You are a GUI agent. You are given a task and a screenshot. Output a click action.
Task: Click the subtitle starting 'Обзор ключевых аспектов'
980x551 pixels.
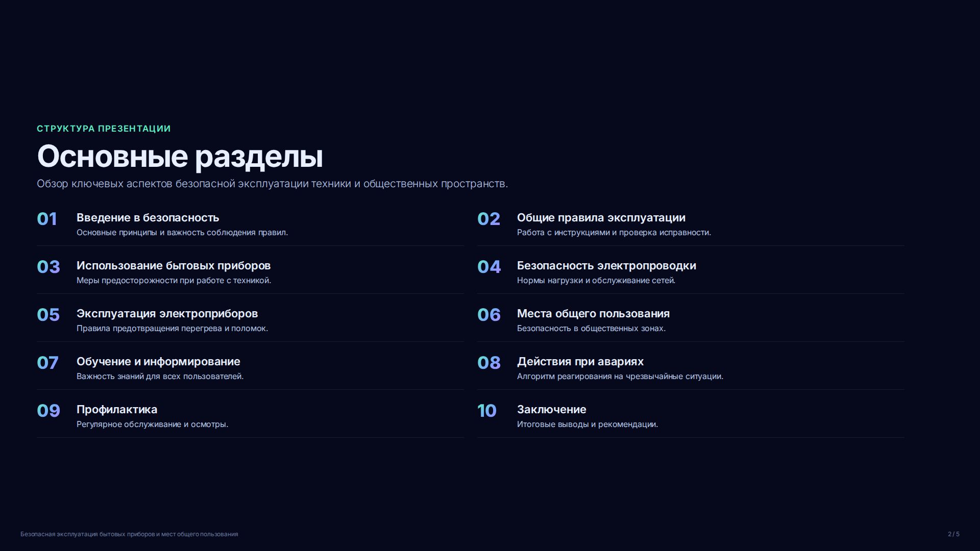(272, 184)
